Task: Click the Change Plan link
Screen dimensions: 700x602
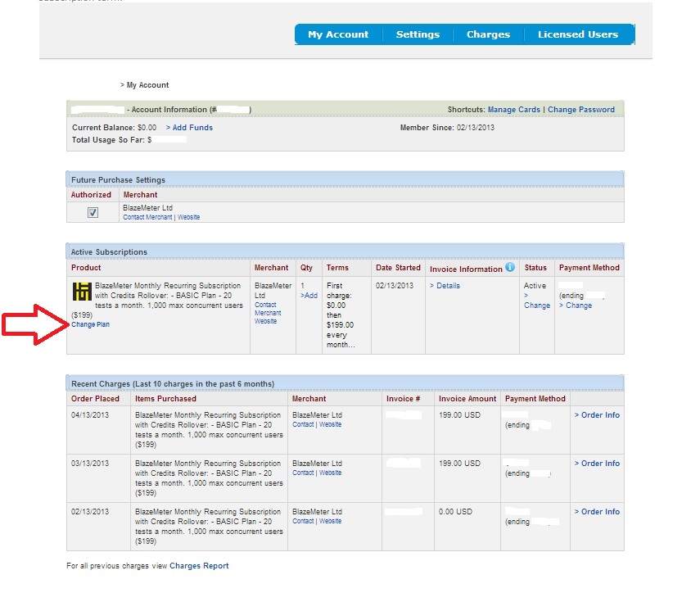Action: tap(91, 324)
